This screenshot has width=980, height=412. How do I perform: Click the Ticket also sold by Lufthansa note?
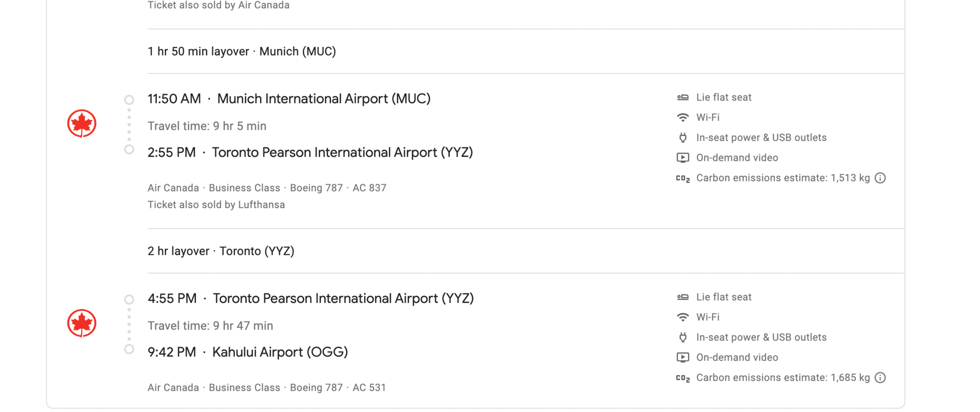click(216, 205)
